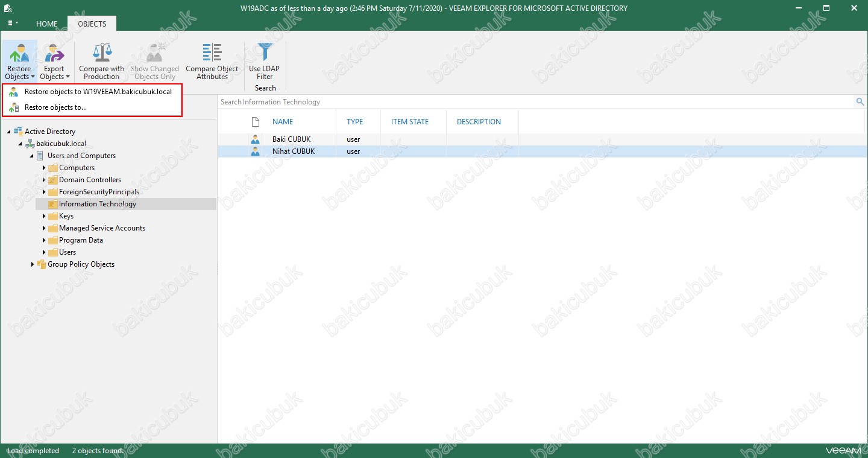This screenshot has height=458, width=868.
Task: Collapse the bakicubuk.local domain node
Action: pos(20,144)
